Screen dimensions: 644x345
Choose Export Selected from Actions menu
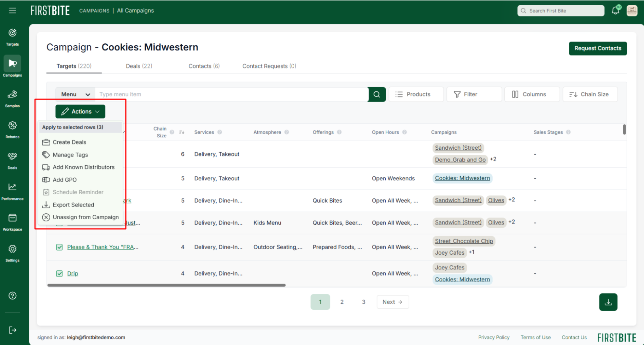tap(80, 205)
